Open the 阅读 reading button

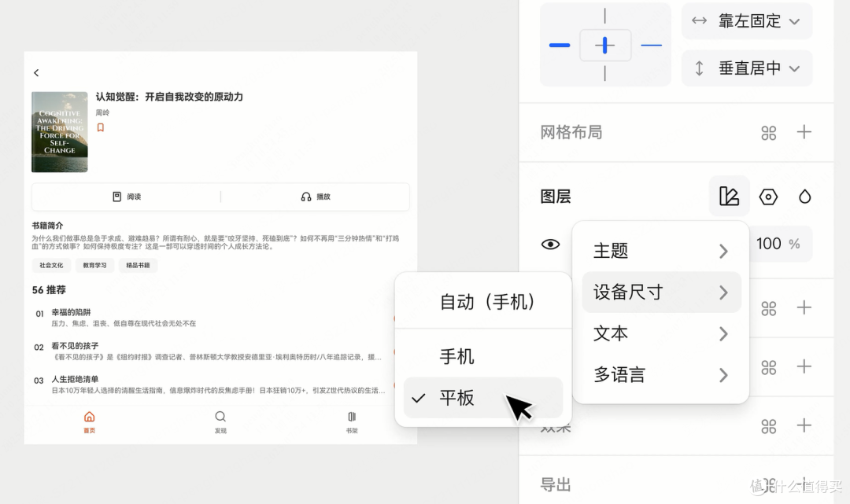126,197
